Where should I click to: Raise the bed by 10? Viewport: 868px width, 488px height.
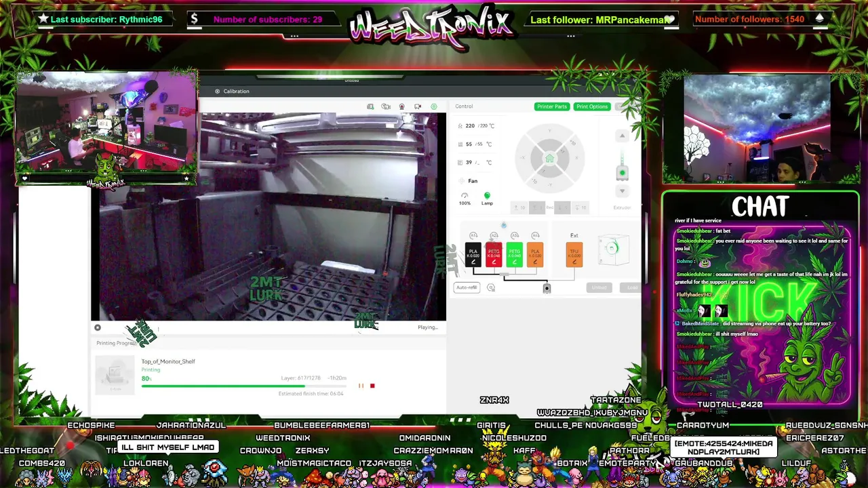(x=518, y=207)
